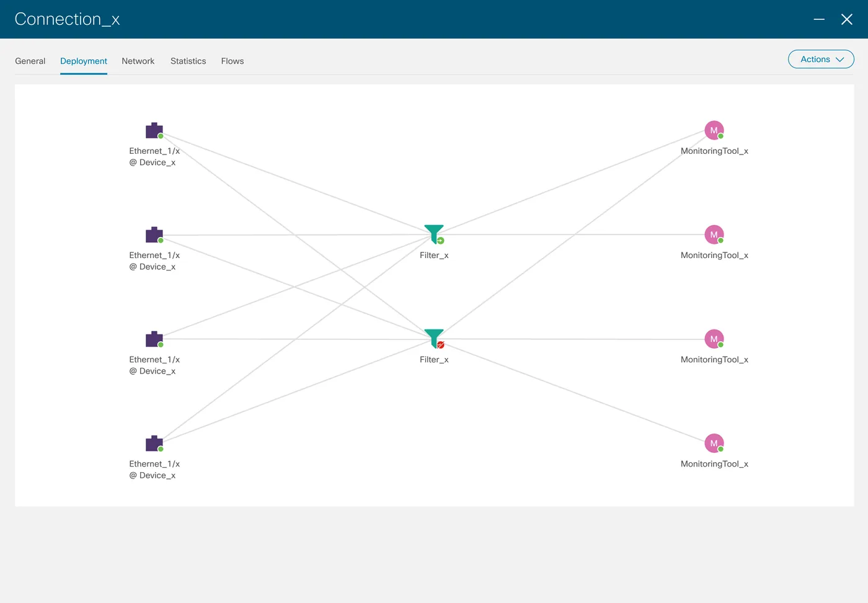
Task: View the Statistics tab
Action: coord(188,61)
